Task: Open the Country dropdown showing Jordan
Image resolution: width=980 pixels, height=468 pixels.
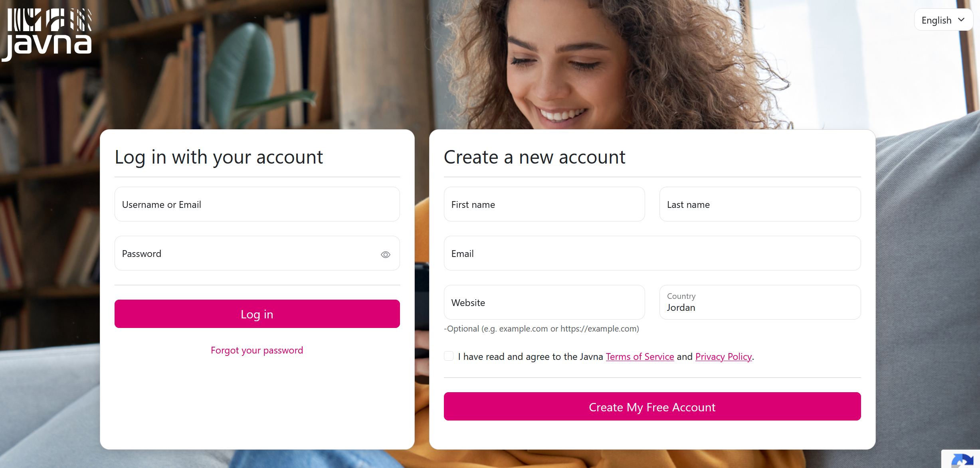Action: pos(760,302)
